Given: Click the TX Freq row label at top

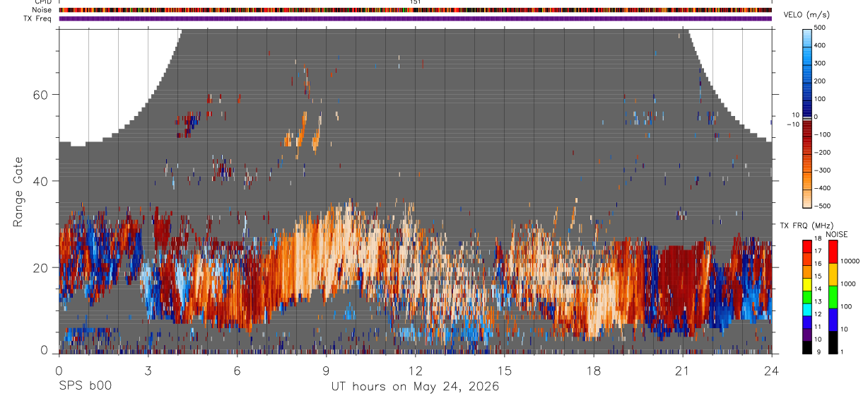Looking at the screenshot, I should [x=37, y=18].
